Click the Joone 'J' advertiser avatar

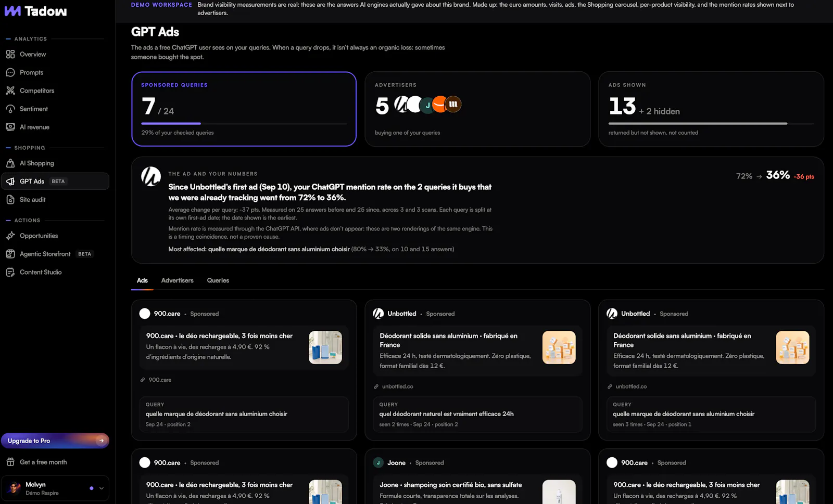click(x=427, y=105)
